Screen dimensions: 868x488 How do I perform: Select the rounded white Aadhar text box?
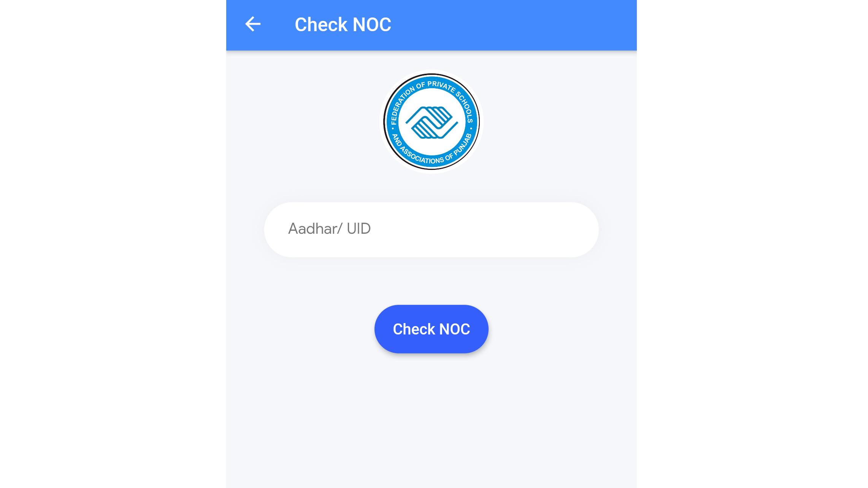pyautogui.click(x=431, y=230)
